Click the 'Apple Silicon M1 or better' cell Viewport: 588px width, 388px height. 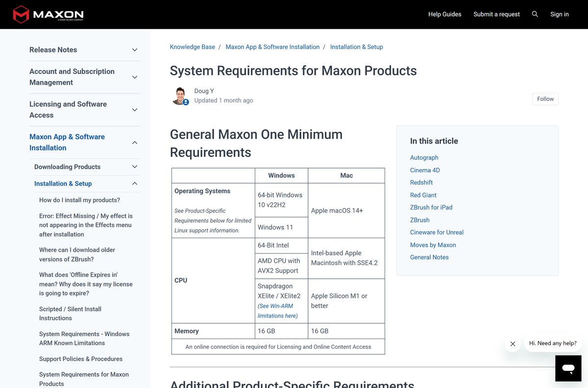(x=346, y=301)
